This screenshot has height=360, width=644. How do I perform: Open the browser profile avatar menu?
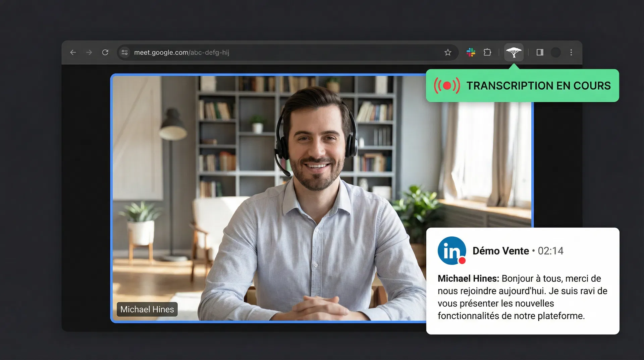555,52
